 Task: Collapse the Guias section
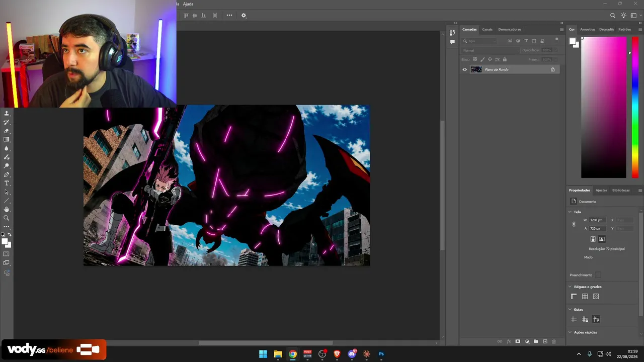point(570,309)
